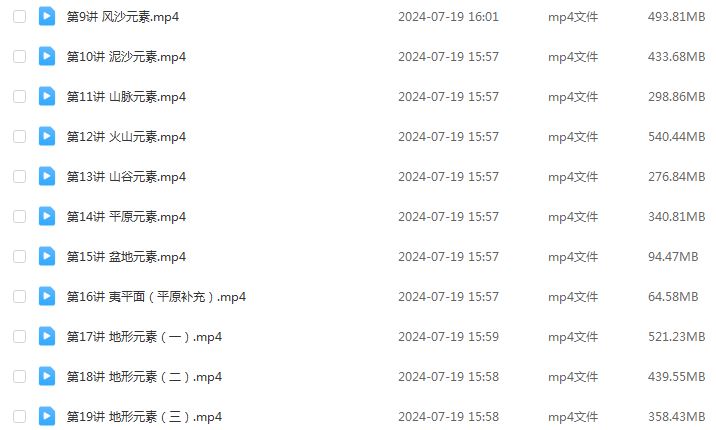Screen dimensions: 716x430
Task: Click the 2024-07-19 15:59 date entry
Action: point(448,336)
